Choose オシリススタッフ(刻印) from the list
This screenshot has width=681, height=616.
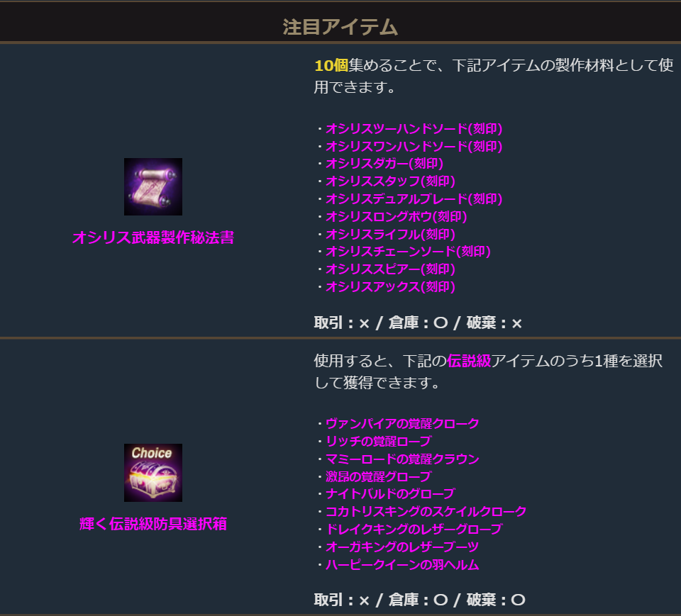click(390, 181)
